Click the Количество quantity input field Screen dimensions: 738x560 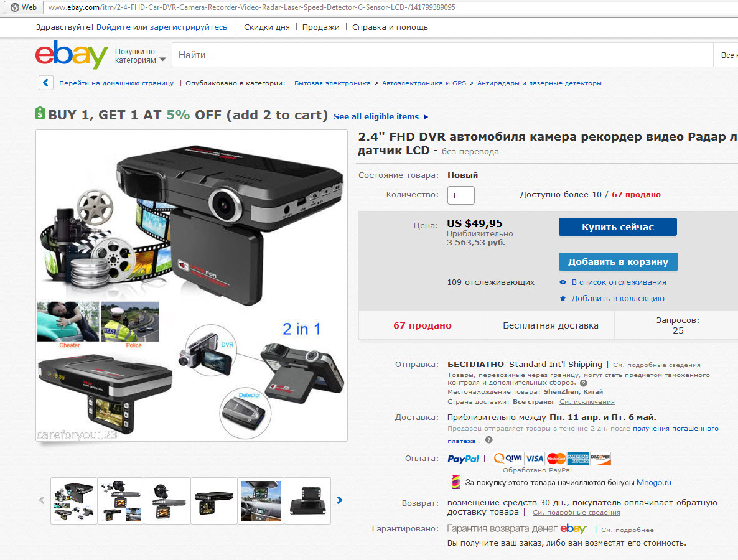point(460,195)
